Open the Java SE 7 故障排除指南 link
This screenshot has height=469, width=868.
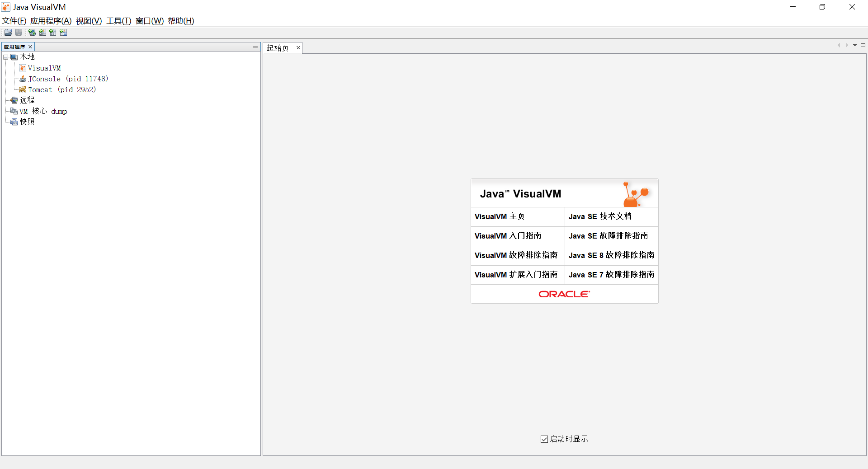click(x=612, y=275)
